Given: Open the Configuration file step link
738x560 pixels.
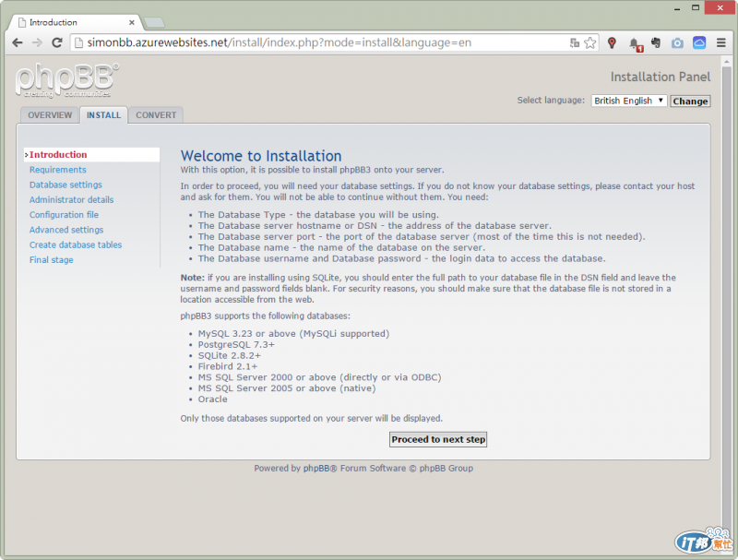Looking at the screenshot, I should tap(64, 215).
